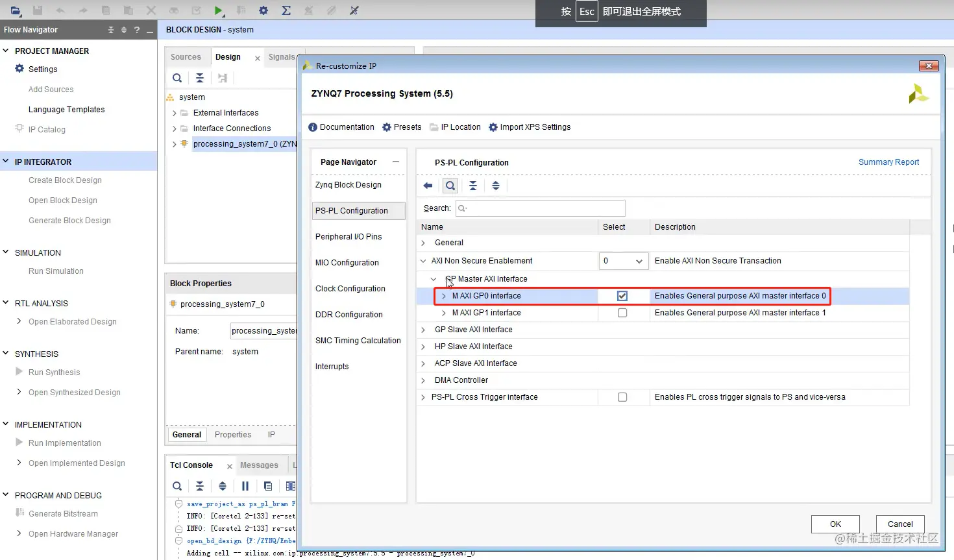Image resolution: width=954 pixels, height=560 pixels.
Task: Click the back arrow in PS-PL Configuration toolbar
Action: click(428, 186)
